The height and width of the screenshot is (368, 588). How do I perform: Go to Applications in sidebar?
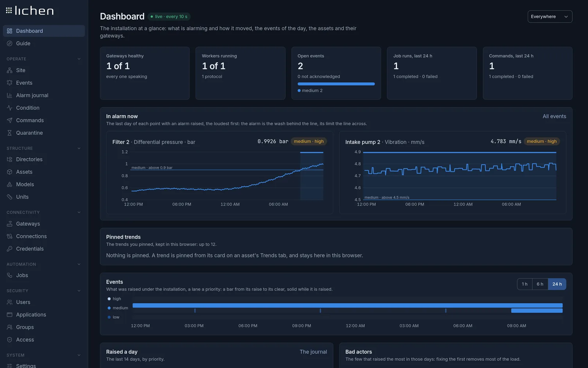tap(44, 315)
